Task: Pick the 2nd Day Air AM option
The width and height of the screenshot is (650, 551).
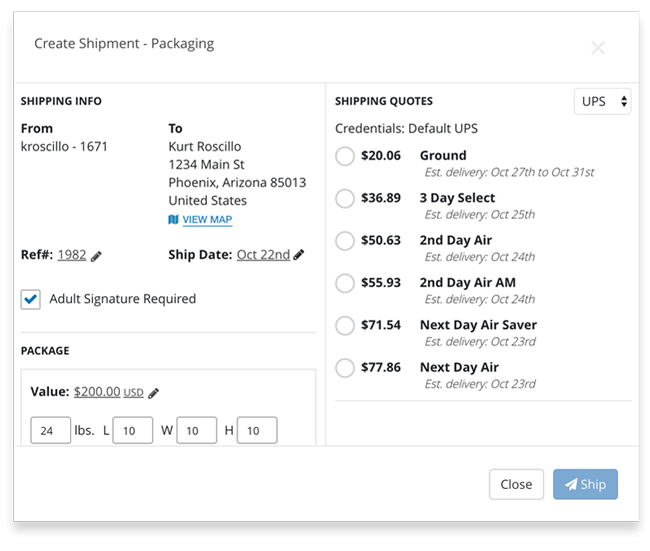Action: 345,283
